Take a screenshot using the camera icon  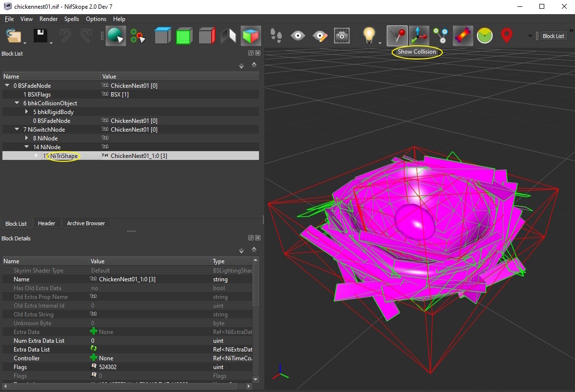pos(342,35)
